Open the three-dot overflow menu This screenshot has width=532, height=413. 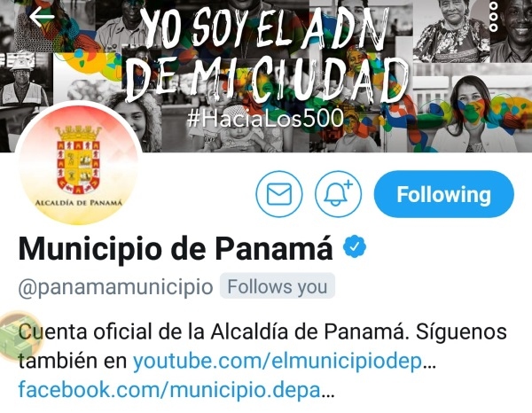(x=494, y=16)
